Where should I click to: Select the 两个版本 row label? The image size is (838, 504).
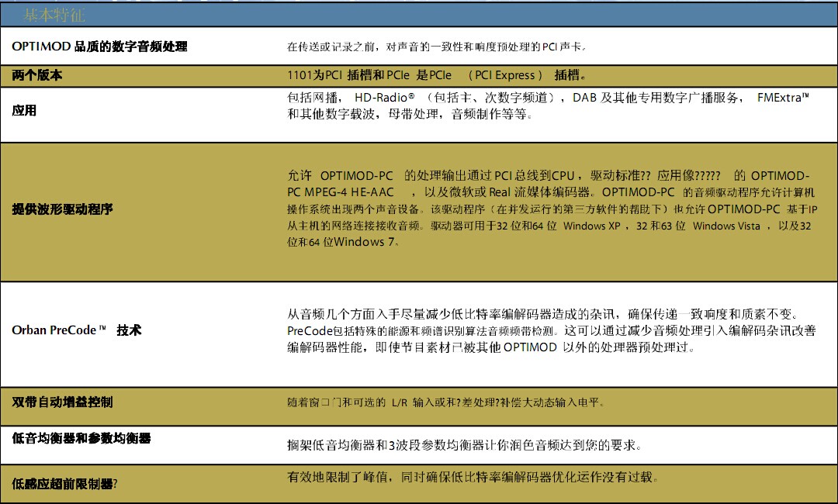pos(37,76)
